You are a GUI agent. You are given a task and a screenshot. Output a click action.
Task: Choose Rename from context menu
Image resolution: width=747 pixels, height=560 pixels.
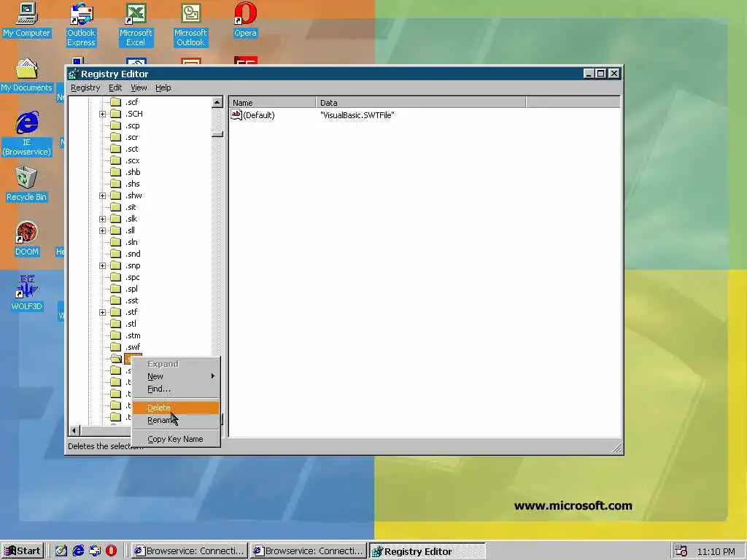pyautogui.click(x=176, y=420)
